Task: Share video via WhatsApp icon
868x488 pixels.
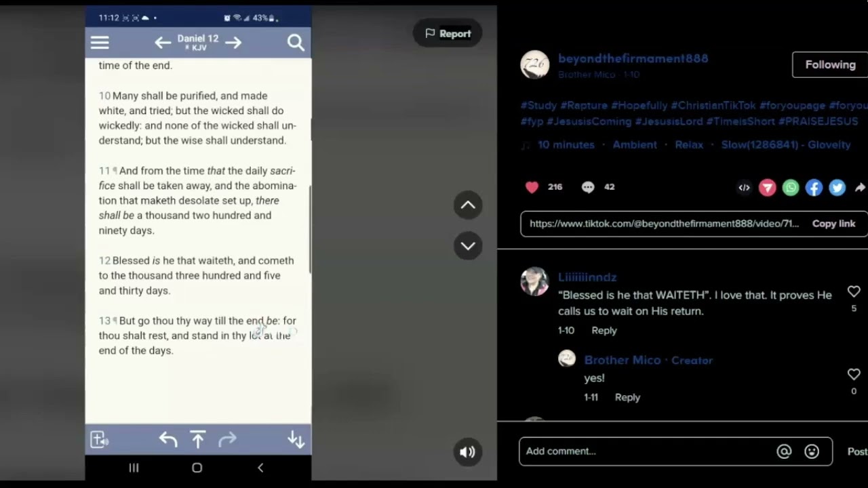Action: click(791, 188)
